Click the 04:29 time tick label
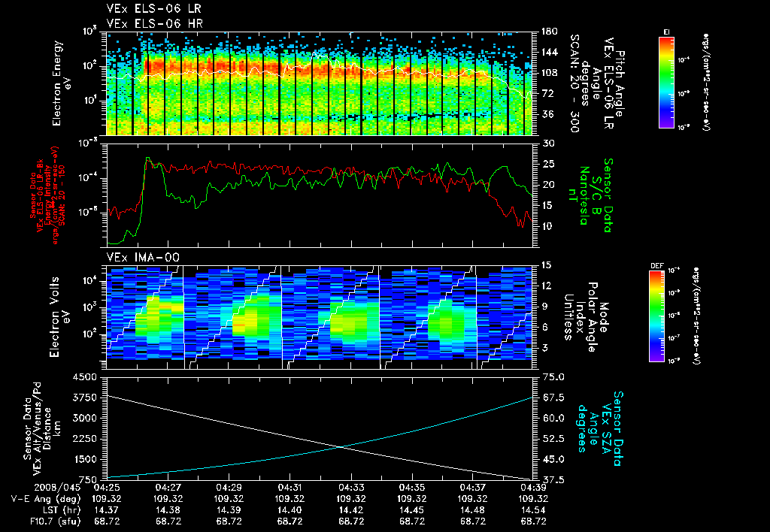The height and width of the screenshot is (532, 770). tap(229, 488)
